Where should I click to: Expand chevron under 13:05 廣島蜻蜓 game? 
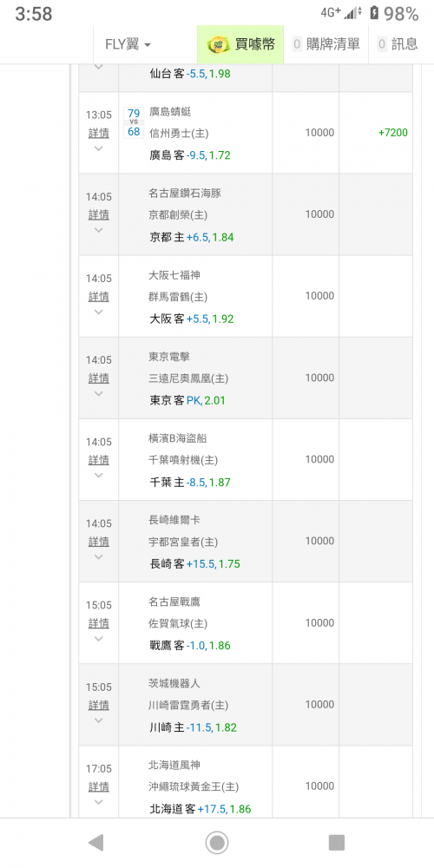point(99,148)
